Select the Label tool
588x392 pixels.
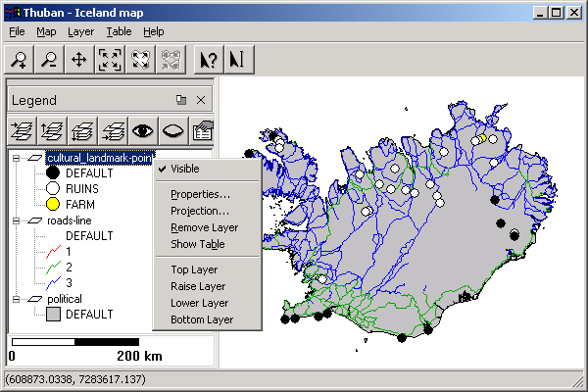(x=239, y=60)
